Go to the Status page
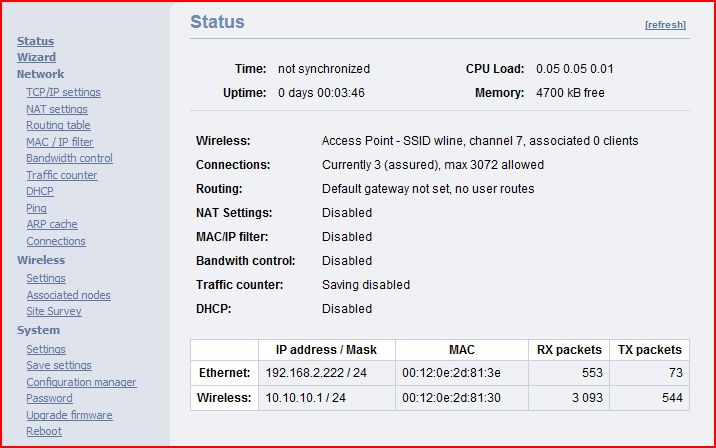 point(35,41)
